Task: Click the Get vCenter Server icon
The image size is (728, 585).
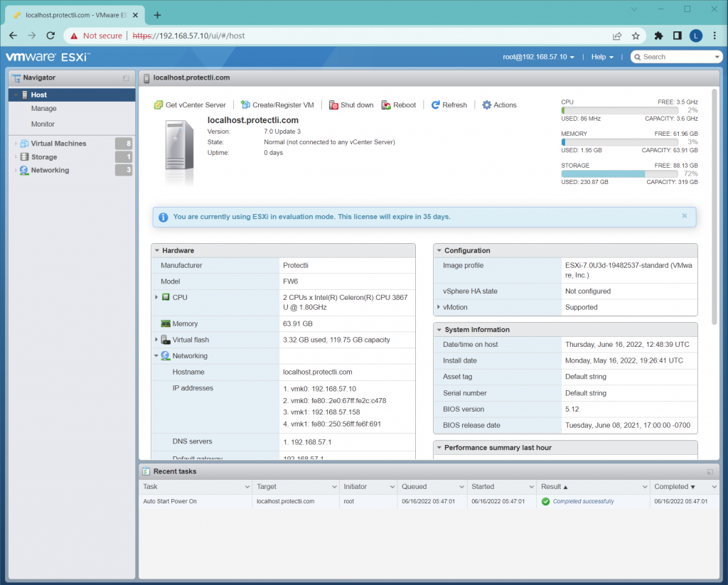Action: click(159, 105)
